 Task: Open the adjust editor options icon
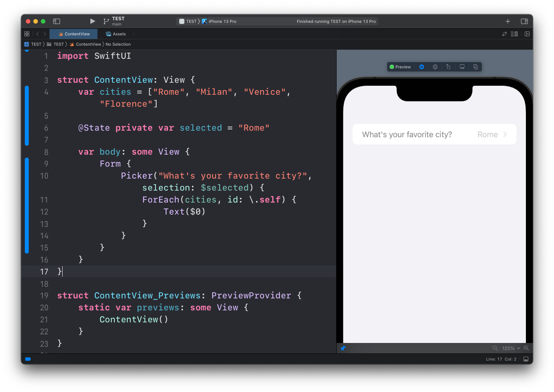coord(514,34)
